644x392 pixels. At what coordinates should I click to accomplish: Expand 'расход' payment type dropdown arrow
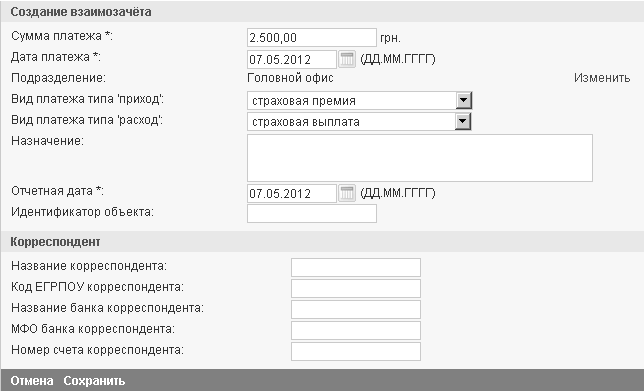tap(463, 121)
